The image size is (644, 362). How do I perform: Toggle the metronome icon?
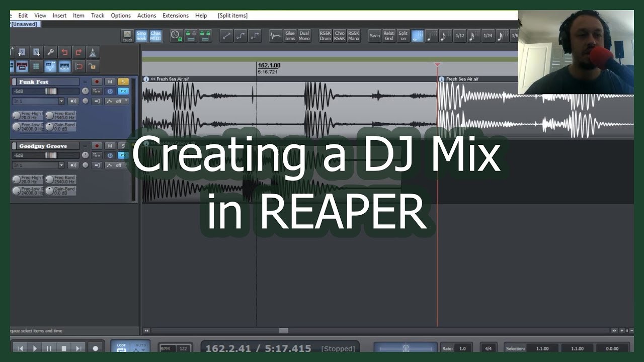pyautogui.click(x=93, y=52)
